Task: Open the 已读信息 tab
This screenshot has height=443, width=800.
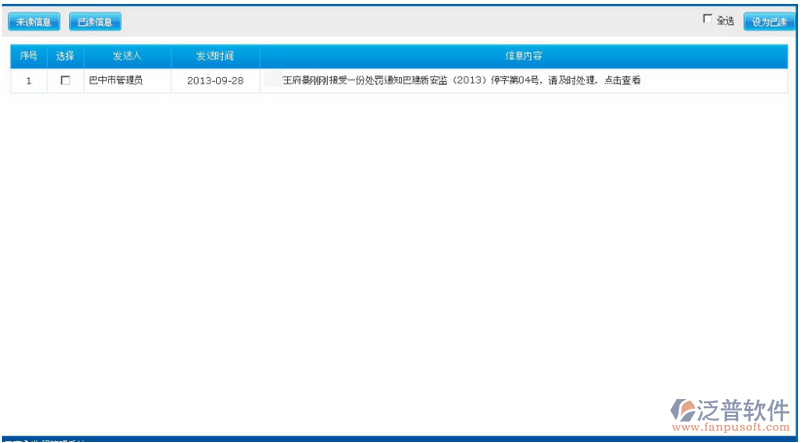Action: 95,21
